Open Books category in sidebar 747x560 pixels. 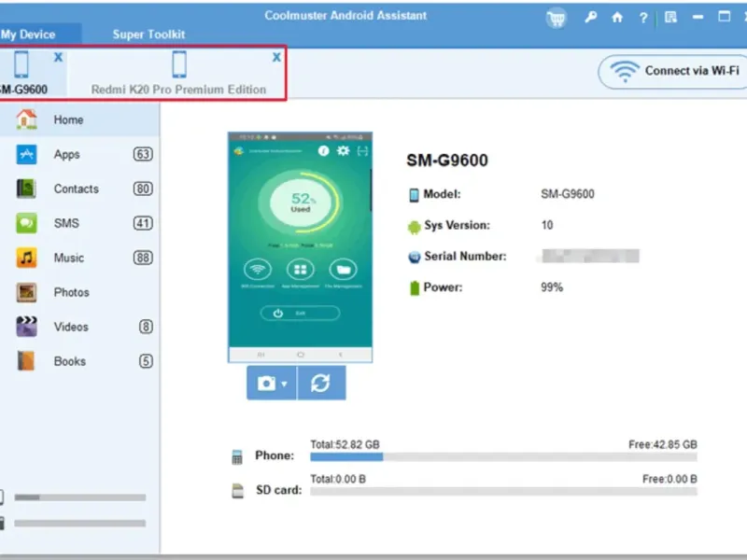pyautogui.click(x=79, y=361)
